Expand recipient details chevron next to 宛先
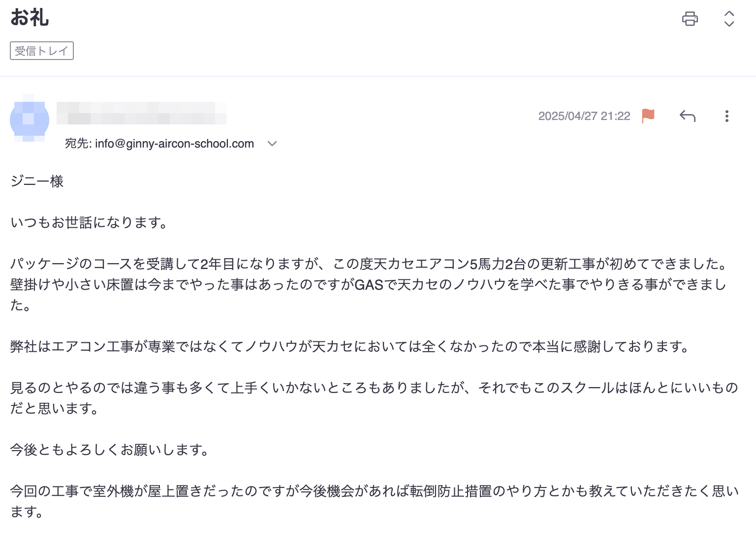The width and height of the screenshot is (756, 545). tap(272, 144)
